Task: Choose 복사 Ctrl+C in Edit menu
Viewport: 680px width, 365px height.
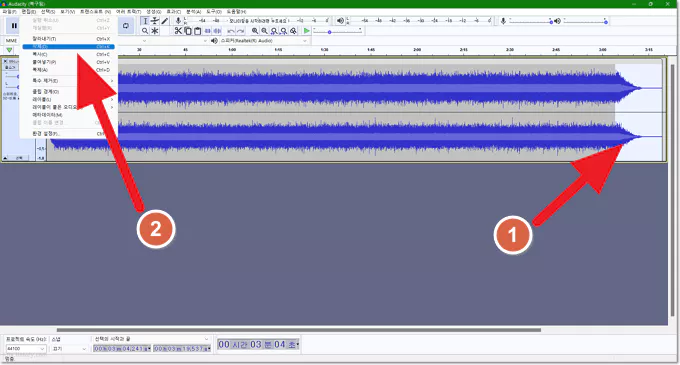Action: 69,55
